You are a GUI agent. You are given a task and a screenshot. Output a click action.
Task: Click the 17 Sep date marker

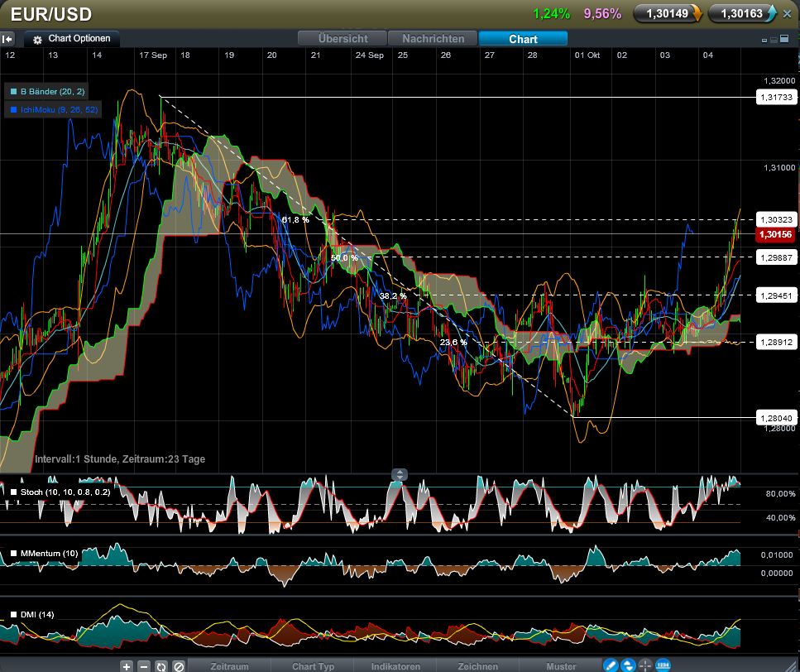(153, 55)
